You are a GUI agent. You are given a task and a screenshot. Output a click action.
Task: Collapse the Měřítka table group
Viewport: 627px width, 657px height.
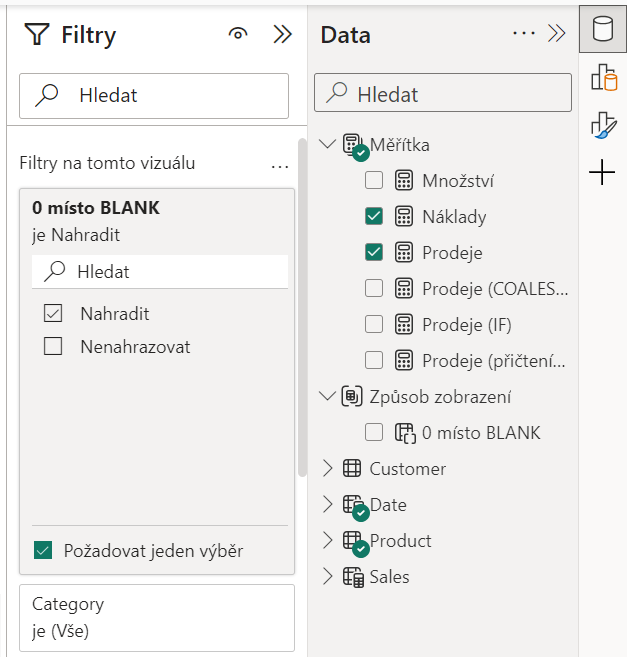pyautogui.click(x=327, y=145)
